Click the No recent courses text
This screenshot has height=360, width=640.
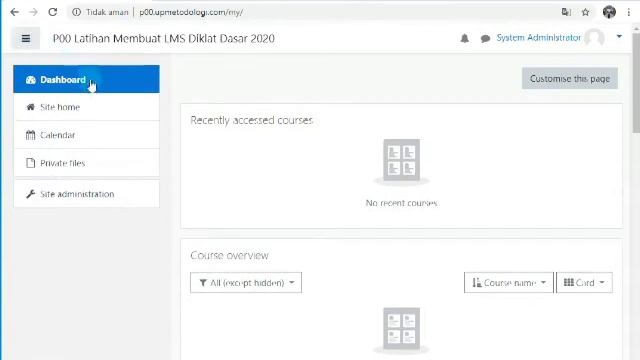[x=401, y=203]
